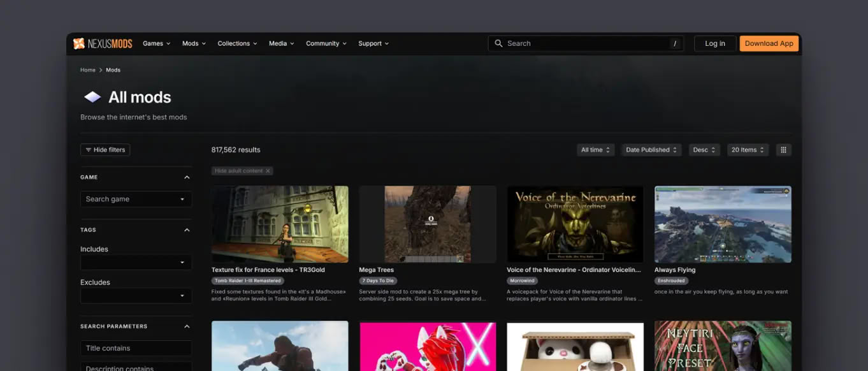This screenshot has height=371, width=868.
Task: Click the Log in button
Action: 715,43
